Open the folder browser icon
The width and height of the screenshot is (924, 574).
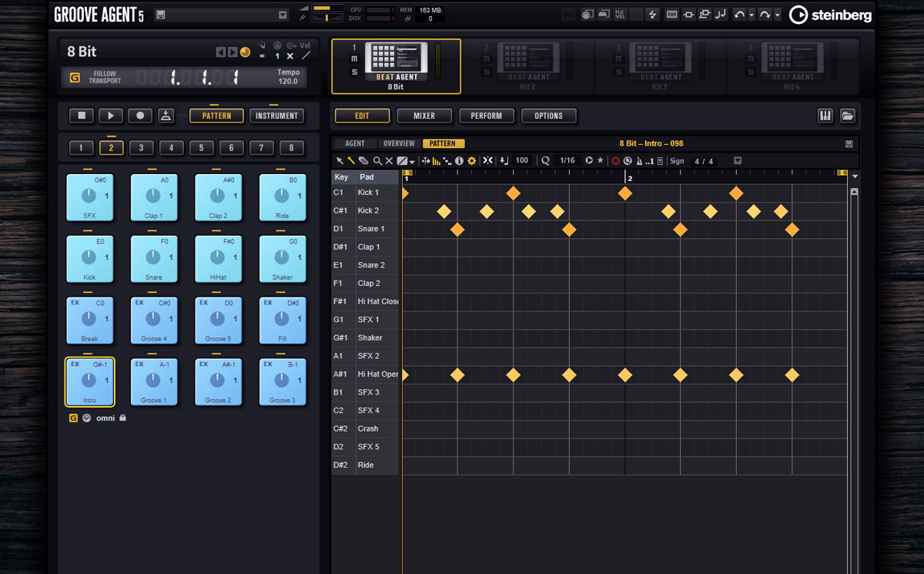pyautogui.click(x=847, y=116)
